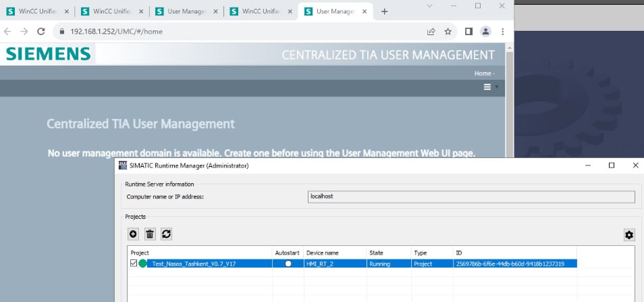The image size is (644, 302).
Task: Click the browser address bar URL
Action: pyautogui.click(x=116, y=32)
